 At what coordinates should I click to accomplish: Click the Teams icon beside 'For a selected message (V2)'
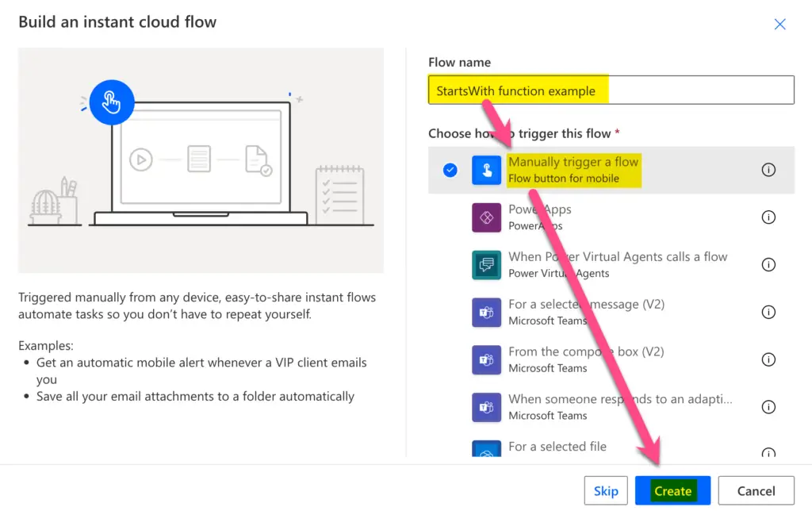486,312
